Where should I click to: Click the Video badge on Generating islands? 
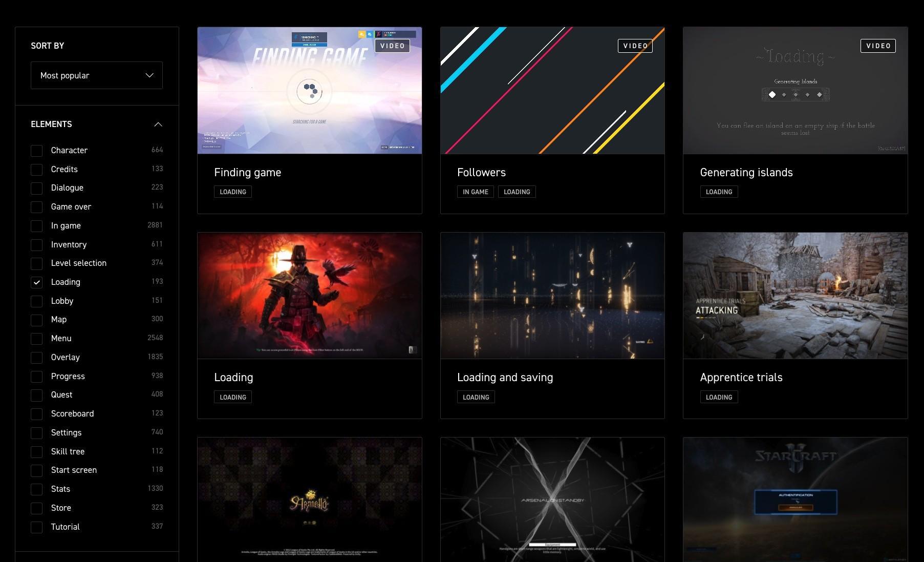tap(878, 46)
